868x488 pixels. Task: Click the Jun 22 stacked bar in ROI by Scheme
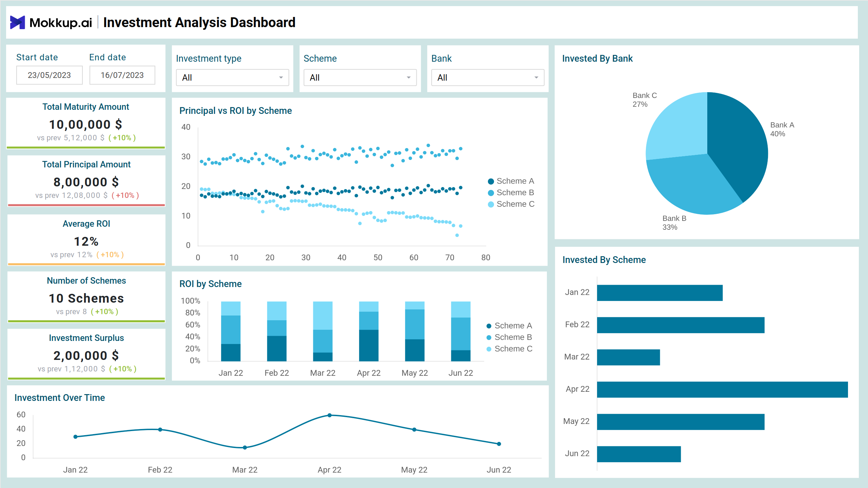click(x=461, y=331)
